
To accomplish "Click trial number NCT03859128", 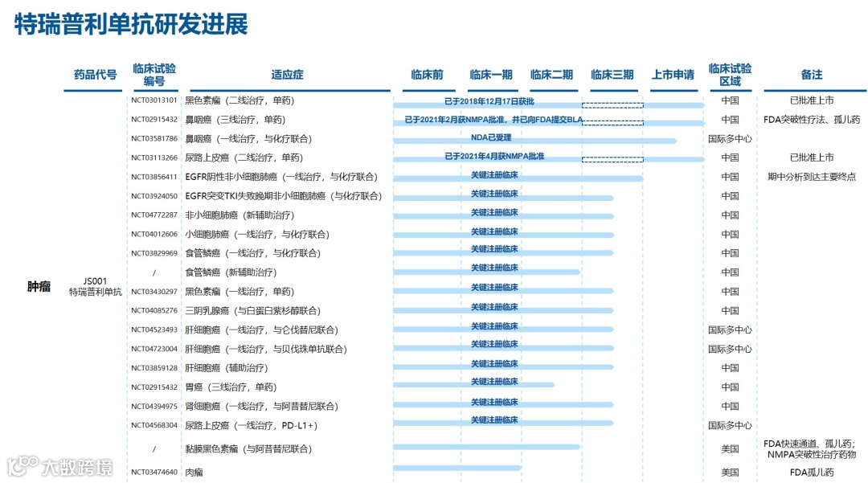I will (x=154, y=368).
